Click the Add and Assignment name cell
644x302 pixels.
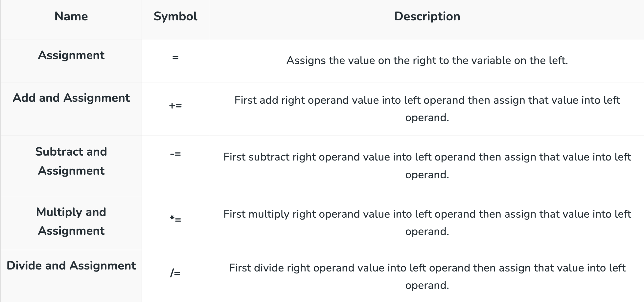pyautogui.click(x=71, y=98)
